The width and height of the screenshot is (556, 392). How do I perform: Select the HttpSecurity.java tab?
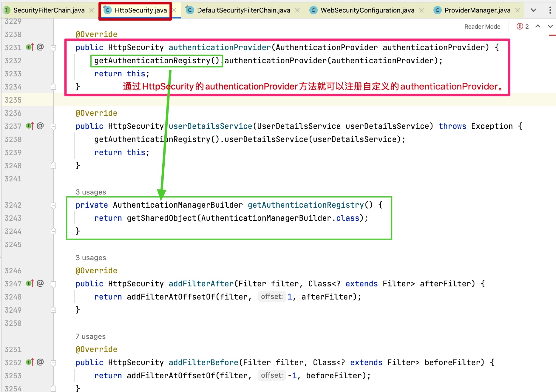pyautogui.click(x=140, y=10)
